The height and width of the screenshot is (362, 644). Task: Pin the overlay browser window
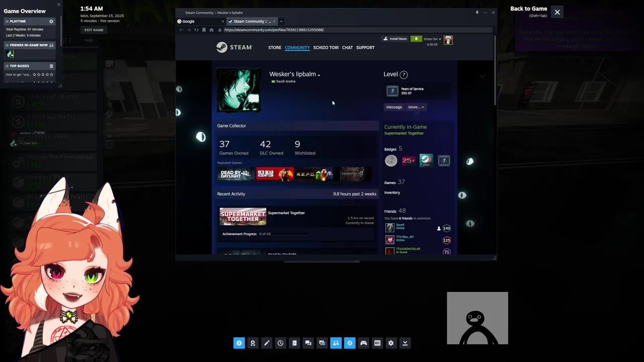click(x=477, y=12)
